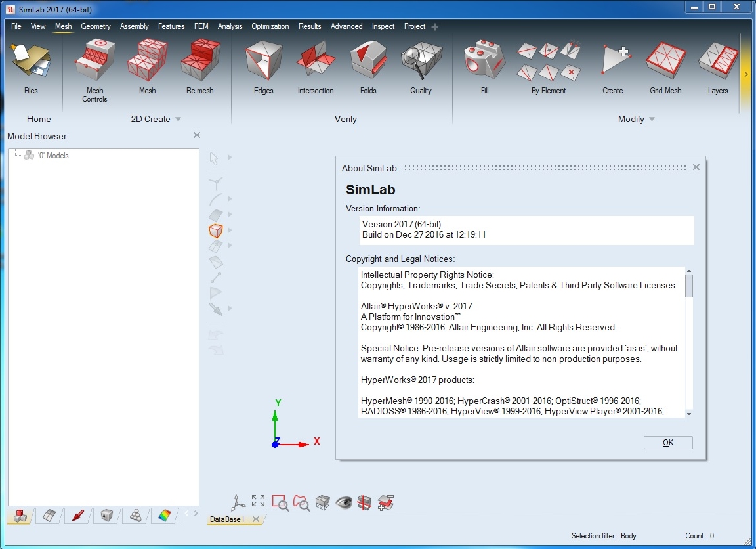Open the Assembly menu
Image resolution: width=756 pixels, height=549 pixels.
(x=134, y=26)
